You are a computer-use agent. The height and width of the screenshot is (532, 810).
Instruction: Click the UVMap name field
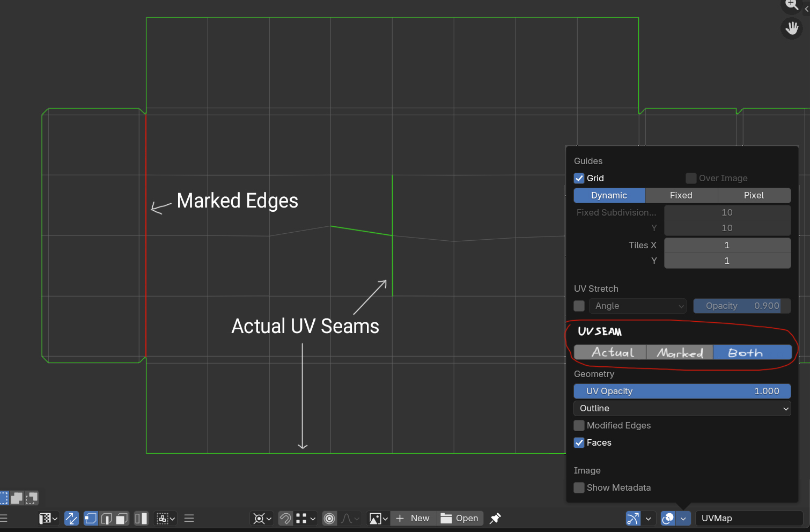pos(749,519)
